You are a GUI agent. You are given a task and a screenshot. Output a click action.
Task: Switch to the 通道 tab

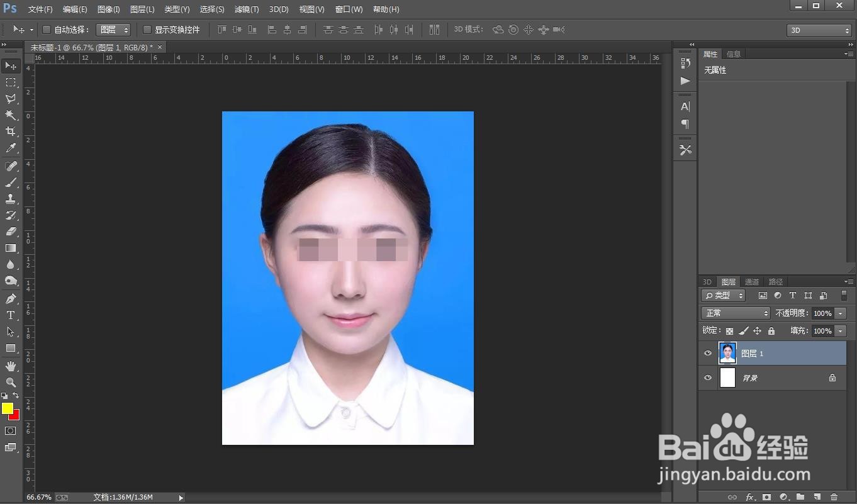[x=752, y=282]
